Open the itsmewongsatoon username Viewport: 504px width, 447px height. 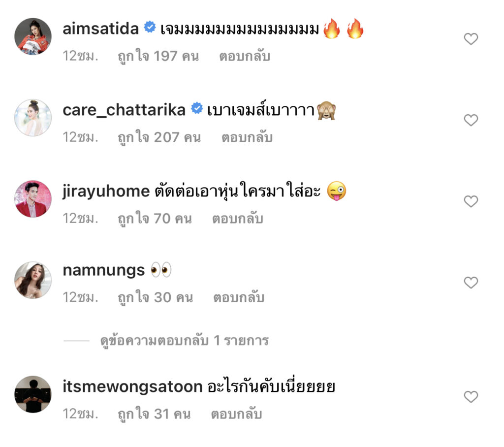pyautogui.click(x=132, y=387)
